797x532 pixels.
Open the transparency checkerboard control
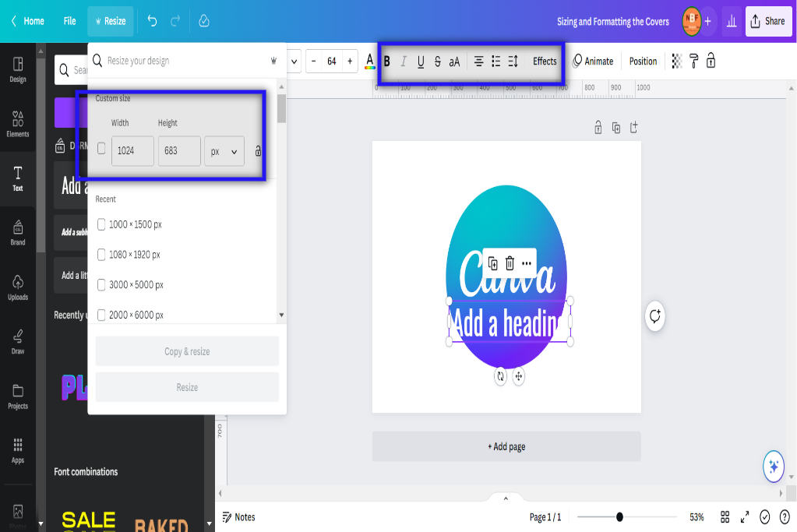click(x=676, y=61)
